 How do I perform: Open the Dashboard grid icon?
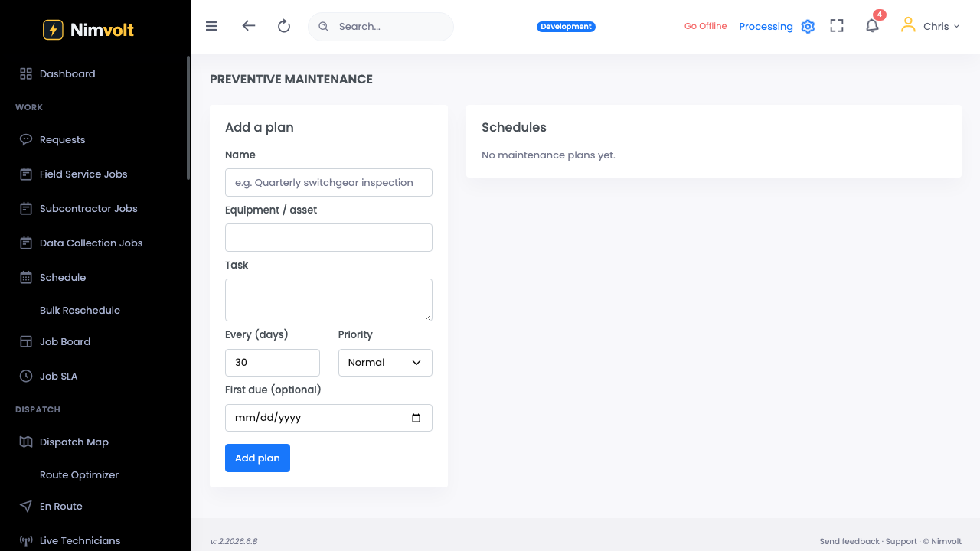click(x=26, y=73)
